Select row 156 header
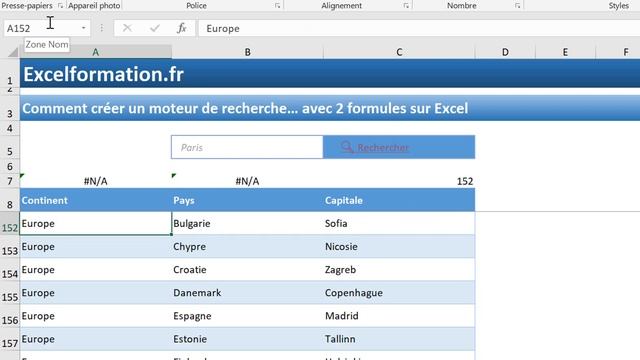The width and height of the screenshot is (640, 360). tap(10, 316)
